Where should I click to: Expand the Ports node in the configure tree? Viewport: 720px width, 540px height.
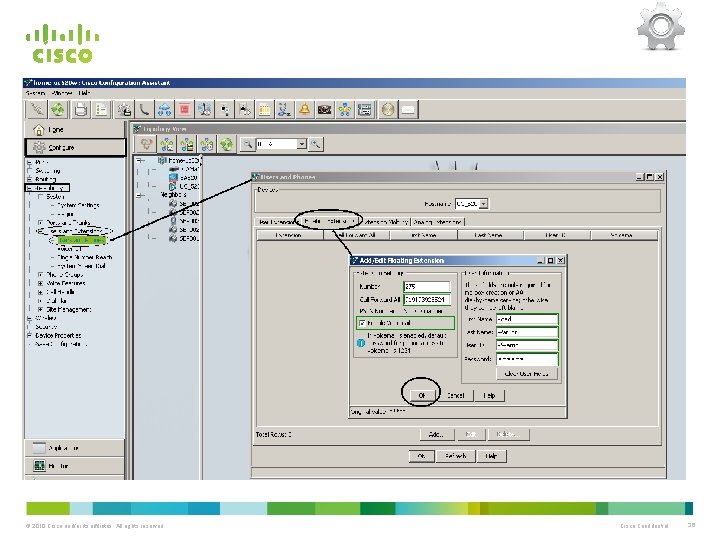pos(29,162)
